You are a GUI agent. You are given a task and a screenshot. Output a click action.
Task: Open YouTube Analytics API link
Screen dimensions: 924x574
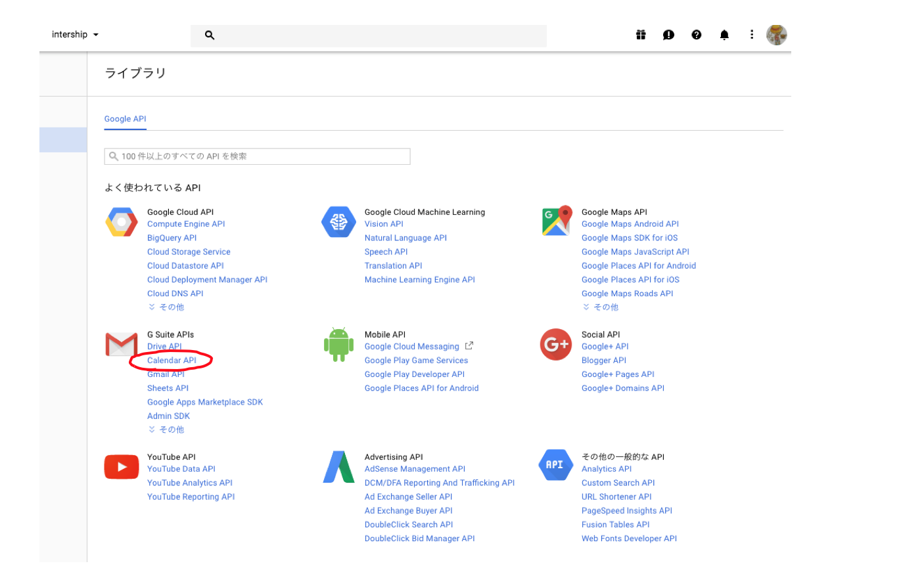coord(190,483)
